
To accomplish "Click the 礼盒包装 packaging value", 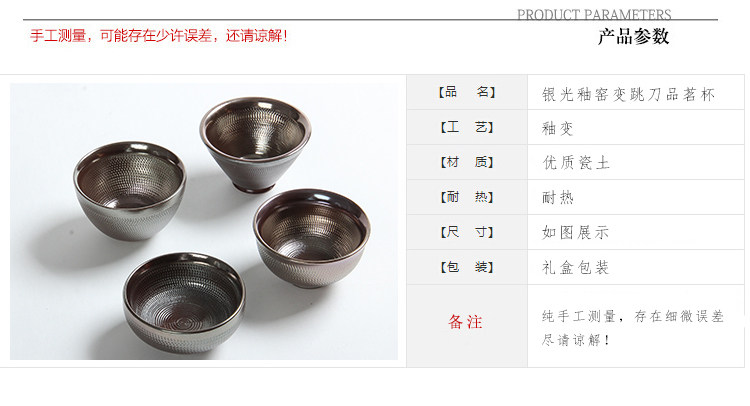I will click(x=575, y=267).
